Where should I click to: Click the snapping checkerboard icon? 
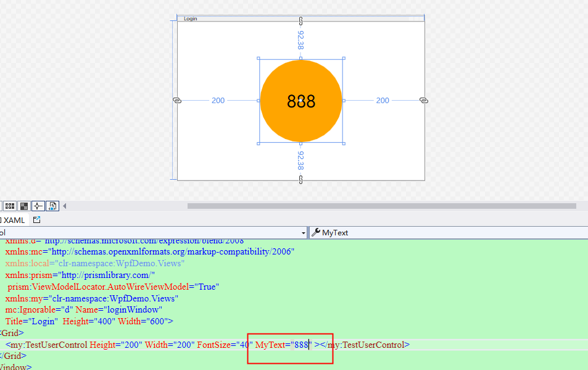tap(23, 206)
